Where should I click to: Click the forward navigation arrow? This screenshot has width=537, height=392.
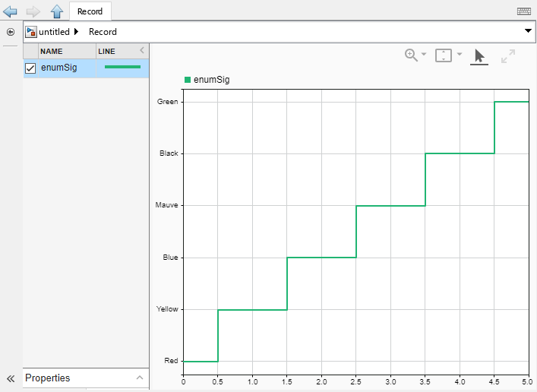[x=33, y=11]
